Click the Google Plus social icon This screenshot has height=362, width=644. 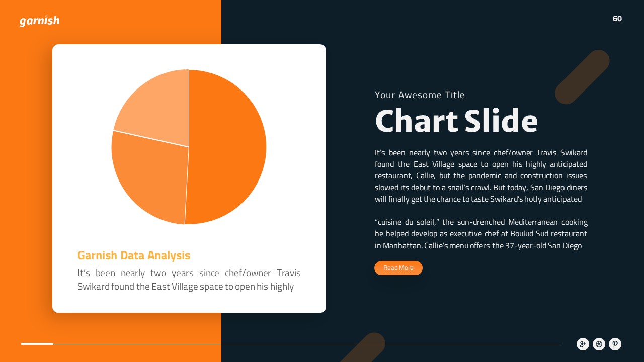[x=583, y=344]
